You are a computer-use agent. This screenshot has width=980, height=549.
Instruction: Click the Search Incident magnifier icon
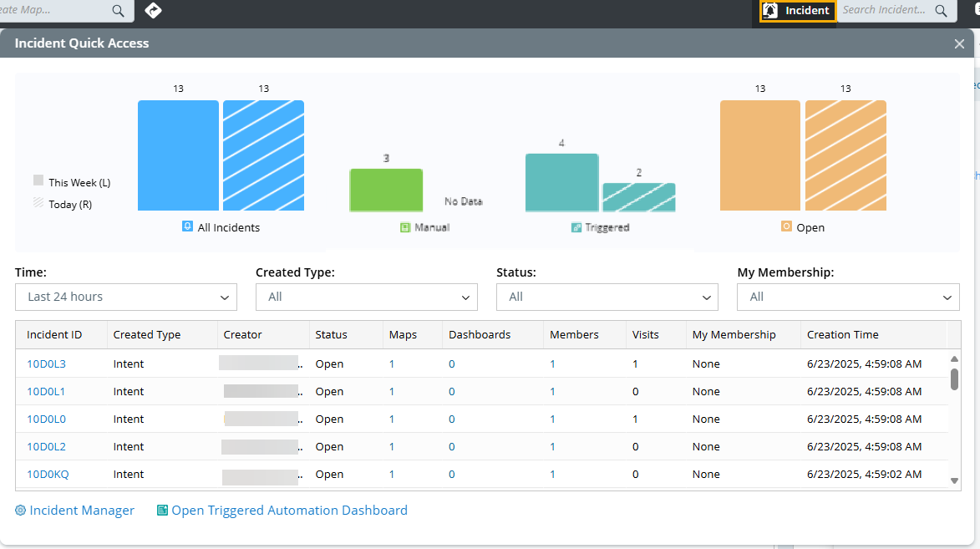[941, 11]
